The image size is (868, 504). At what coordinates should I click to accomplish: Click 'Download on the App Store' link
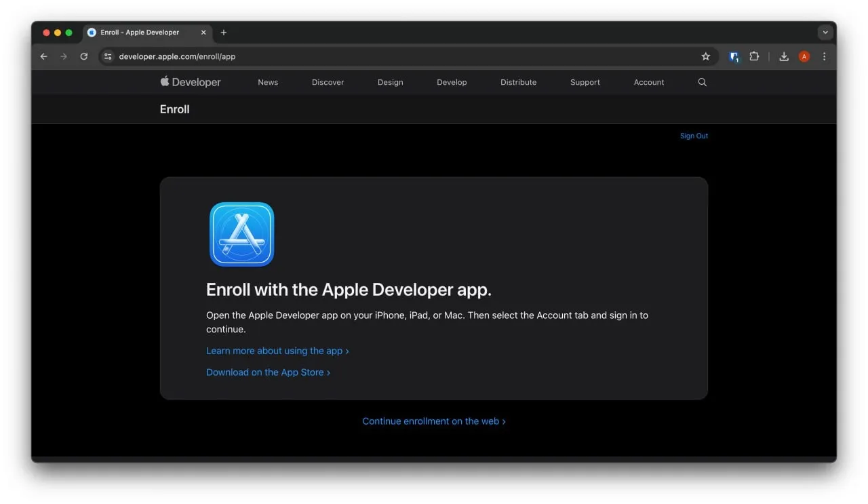(268, 372)
